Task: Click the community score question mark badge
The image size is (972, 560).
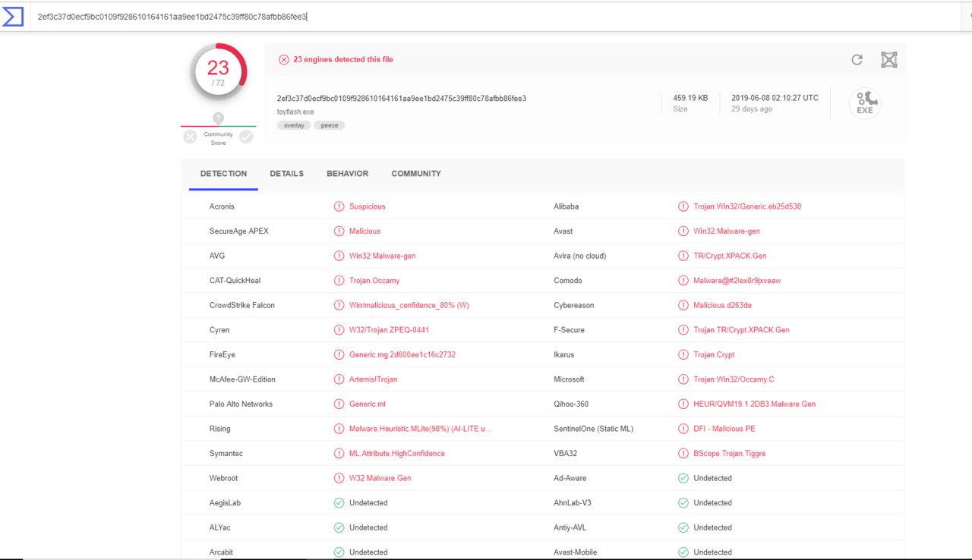Action: pyautogui.click(x=218, y=118)
